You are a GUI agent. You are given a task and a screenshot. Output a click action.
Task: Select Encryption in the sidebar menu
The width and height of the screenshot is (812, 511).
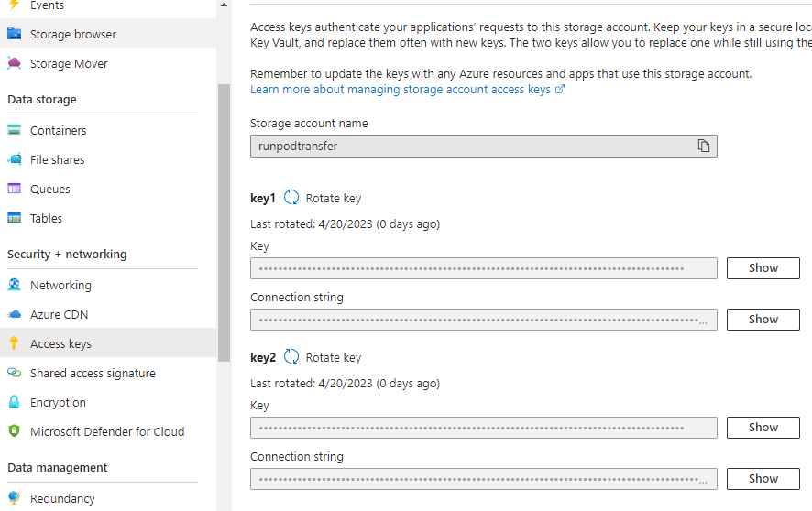pos(58,403)
